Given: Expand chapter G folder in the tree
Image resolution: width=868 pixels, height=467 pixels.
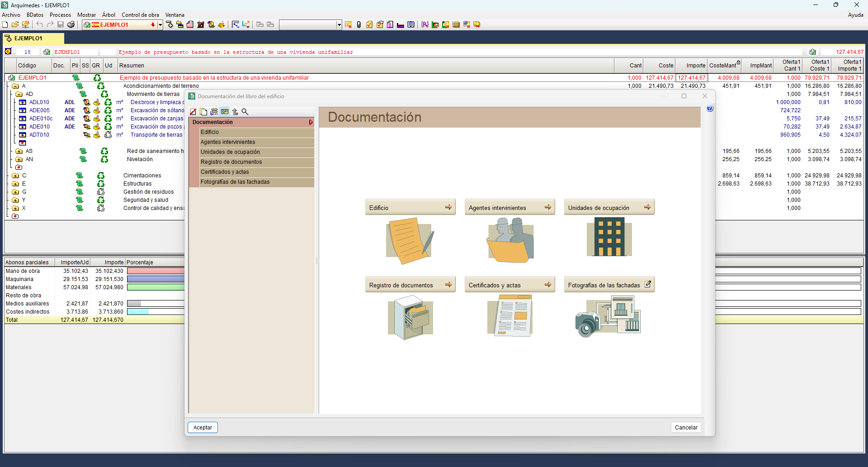Looking at the screenshot, I should 15,192.
